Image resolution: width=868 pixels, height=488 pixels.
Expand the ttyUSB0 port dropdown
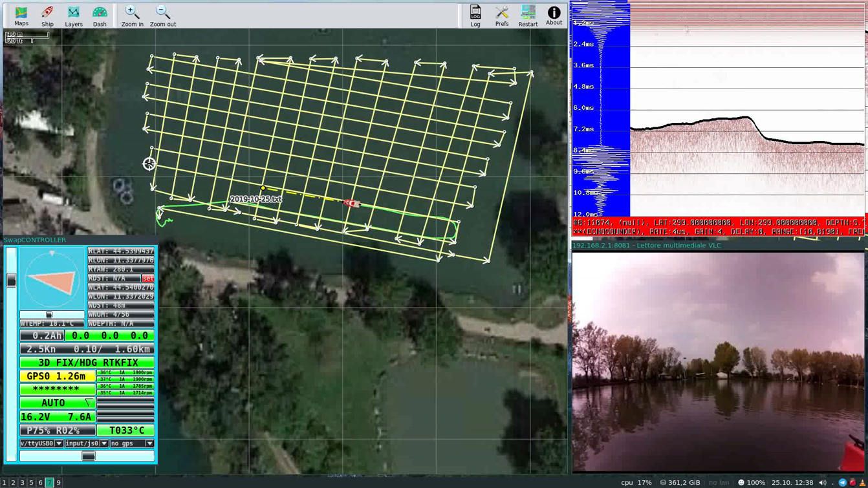41,443
